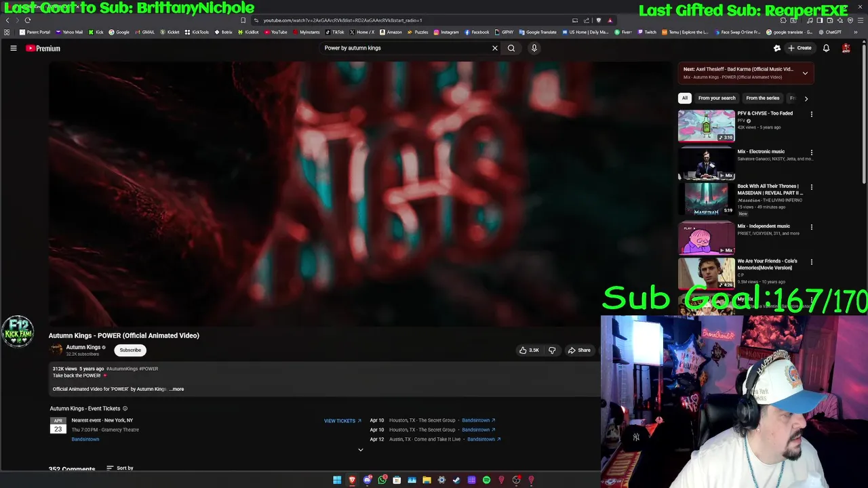Open the Autumn Kings channel name link
The width and height of the screenshot is (868, 488).
pyautogui.click(x=83, y=347)
